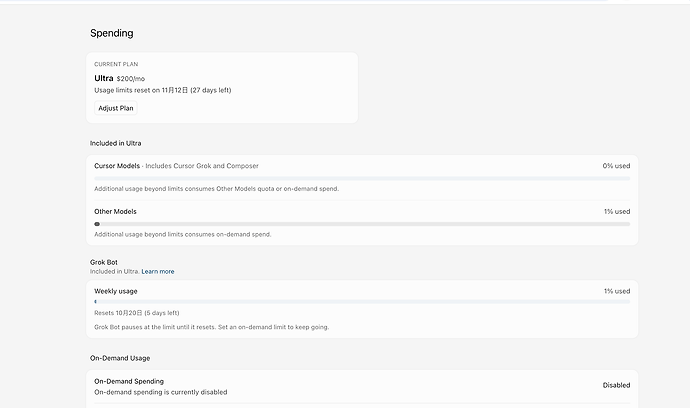Open the Learn more link under Grok Bot
This screenshot has width=690, height=408.
158,272
